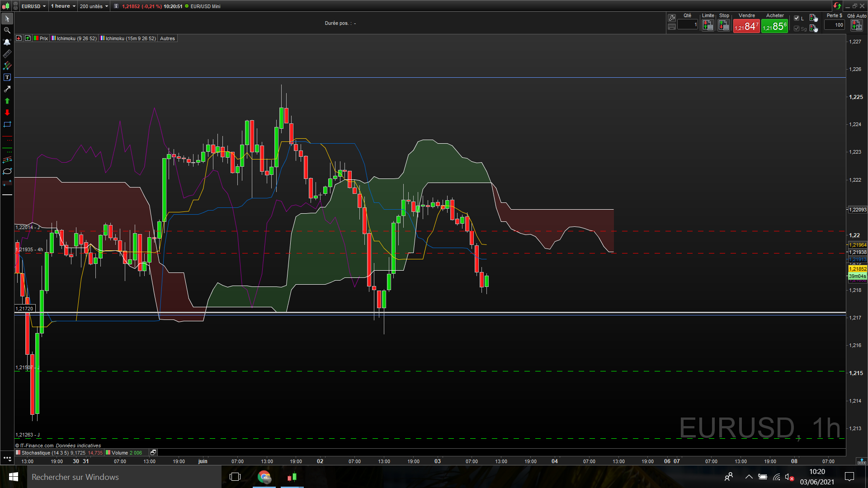The width and height of the screenshot is (868, 488).
Task: Select the rectangle drawing tool
Action: tap(7, 124)
